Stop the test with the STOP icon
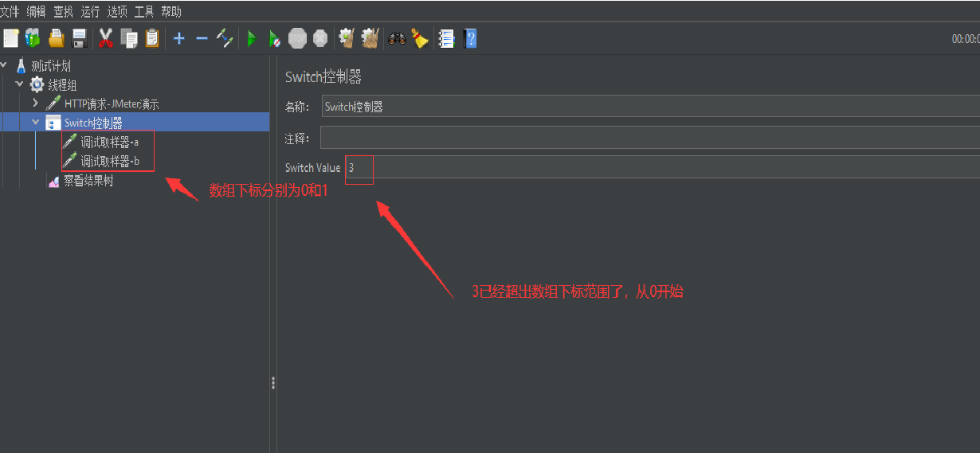This screenshot has width=980, height=453. pyautogui.click(x=297, y=38)
